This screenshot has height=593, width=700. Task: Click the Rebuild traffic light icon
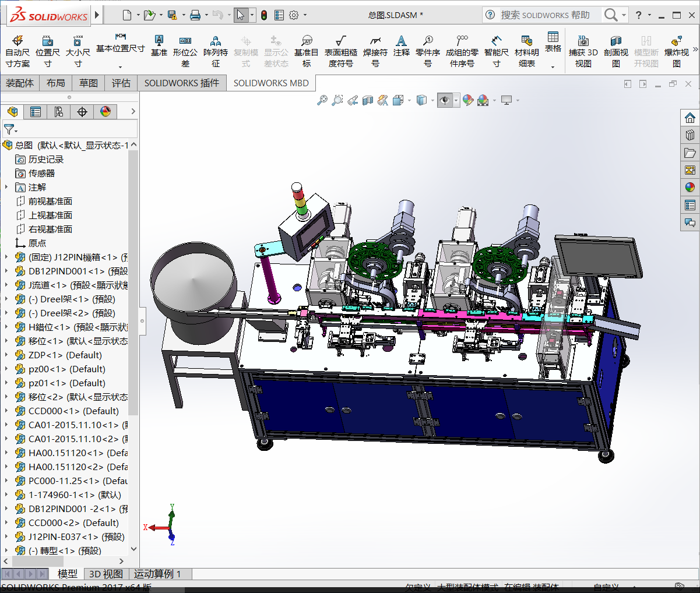(x=264, y=15)
